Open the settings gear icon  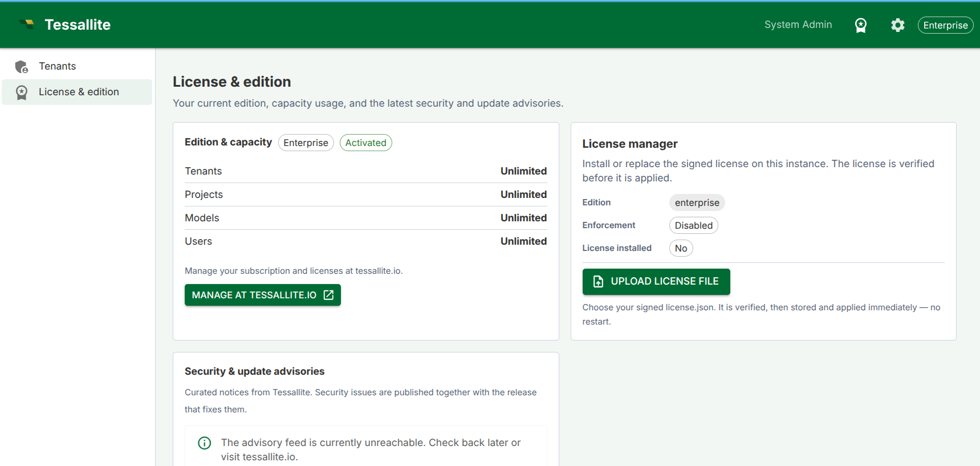pyautogui.click(x=898, y=25)
